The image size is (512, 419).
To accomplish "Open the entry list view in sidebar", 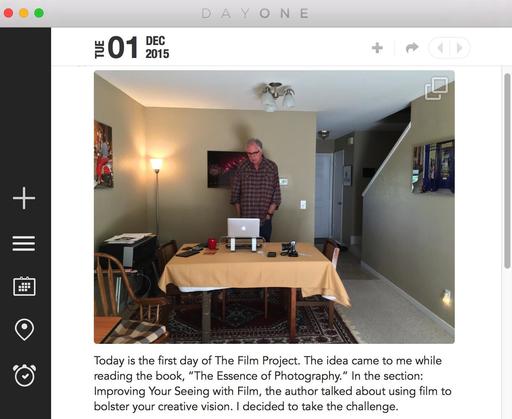I will tap(24, 243).
